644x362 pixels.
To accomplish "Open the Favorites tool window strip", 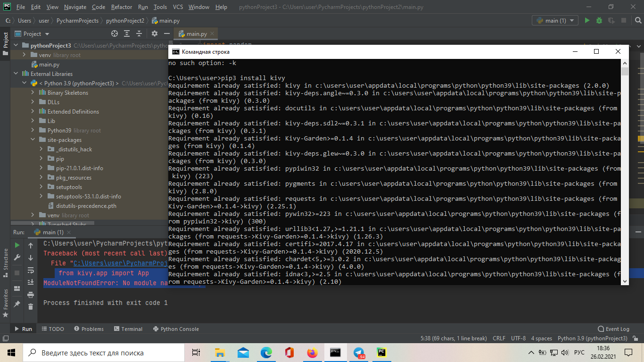I will pos(6,303).
